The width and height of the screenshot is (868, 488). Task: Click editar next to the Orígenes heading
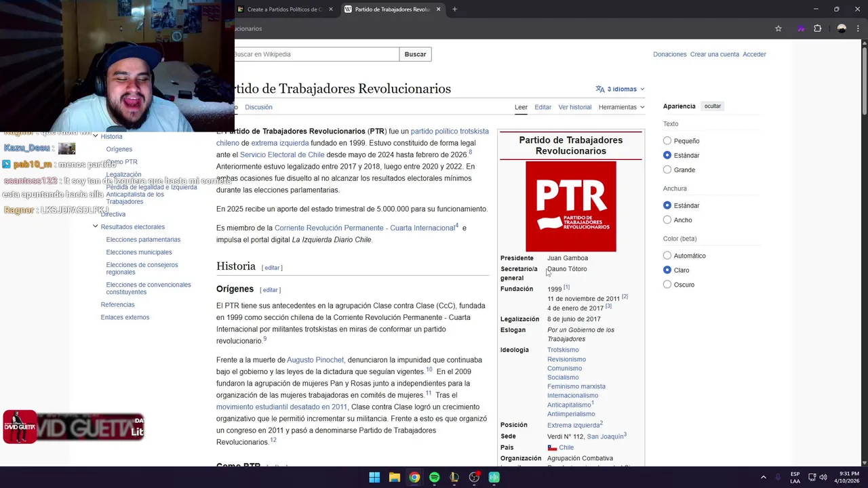[x=270, y=290]
